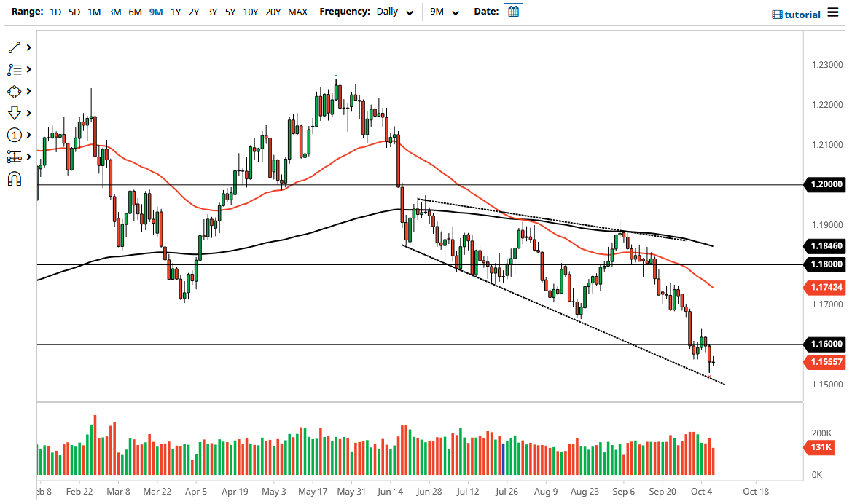
Task: Open the calendar date picker
Action: coord(513,12)
